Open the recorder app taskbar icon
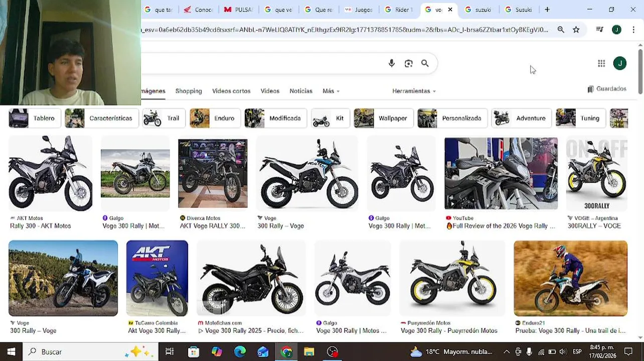Screen dimensions: 644x361 333,352
